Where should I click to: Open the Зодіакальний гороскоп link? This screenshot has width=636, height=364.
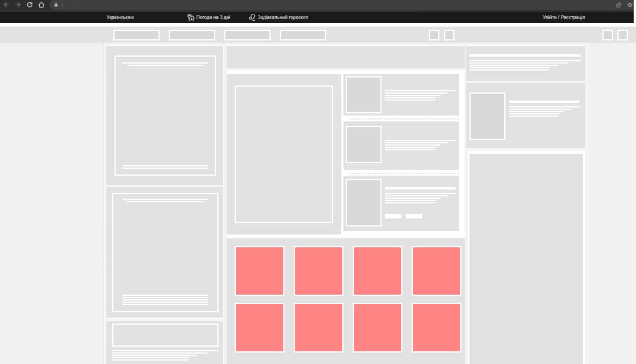[283, 17]
